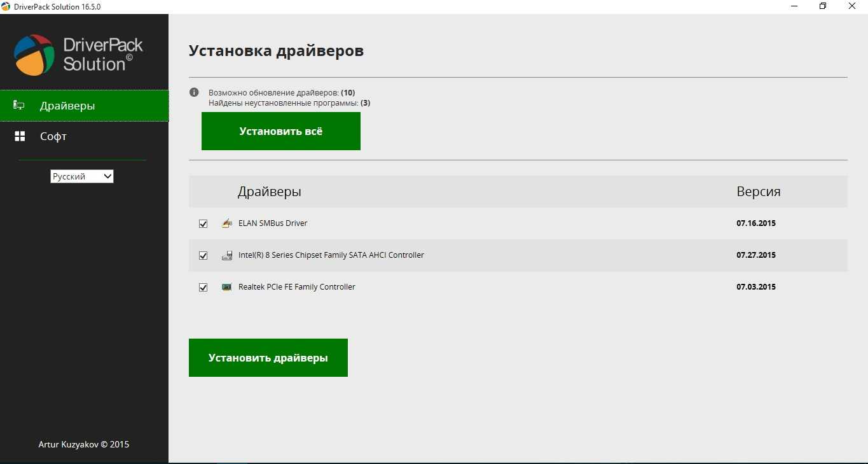868x464 pixels.
Task: Open the Русский language dropdown
Action: 82,176
